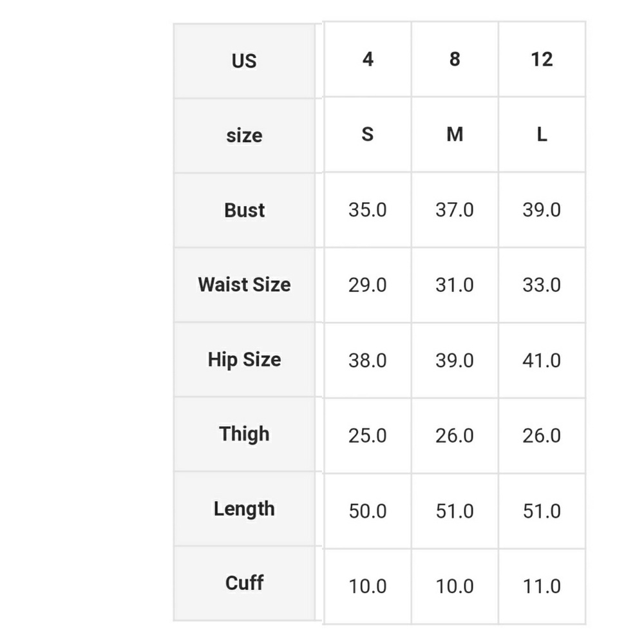
Task: Select the L size cell
Action: 542,135
